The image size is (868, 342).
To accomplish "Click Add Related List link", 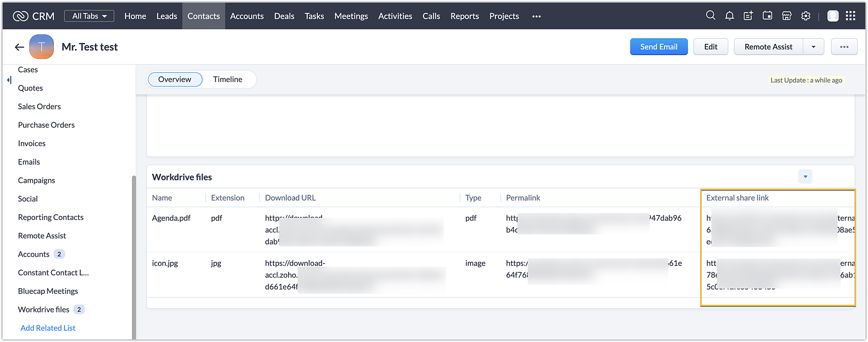I will (48, 328).
